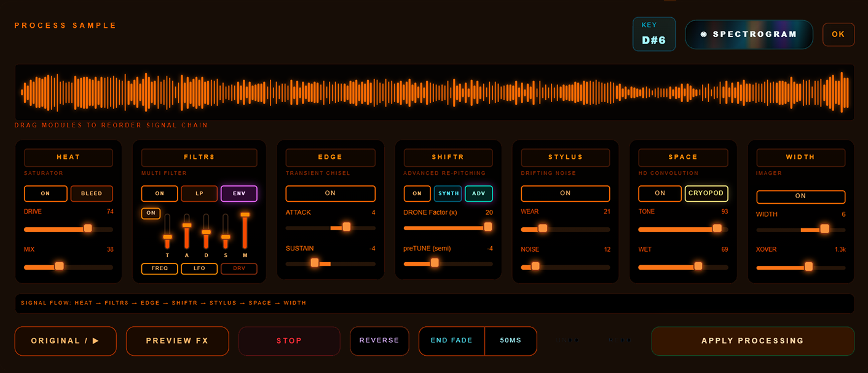
Task: Click PREVIEW FX button
Action: tap(178, 341)
